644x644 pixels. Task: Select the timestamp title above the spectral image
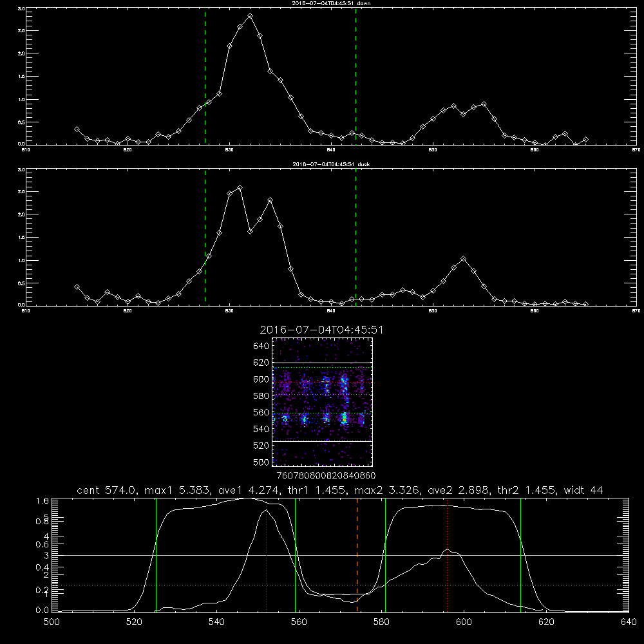tap(321, 330)
